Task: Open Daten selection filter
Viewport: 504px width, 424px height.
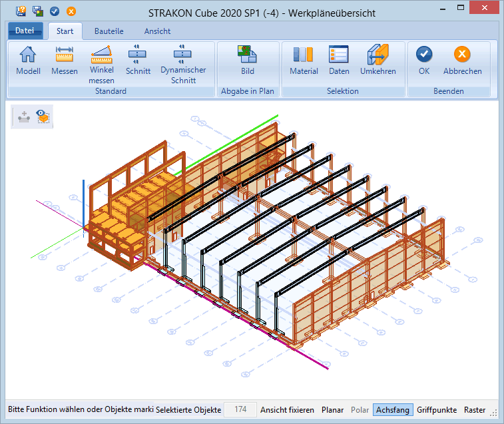Action: (339, 55)
